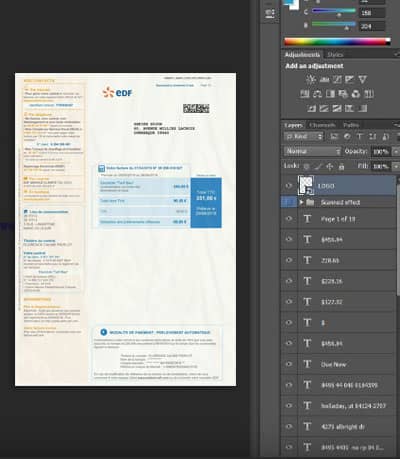Switch to the Channels tab
Screen dimensions: 400x459
click(322, 125)
